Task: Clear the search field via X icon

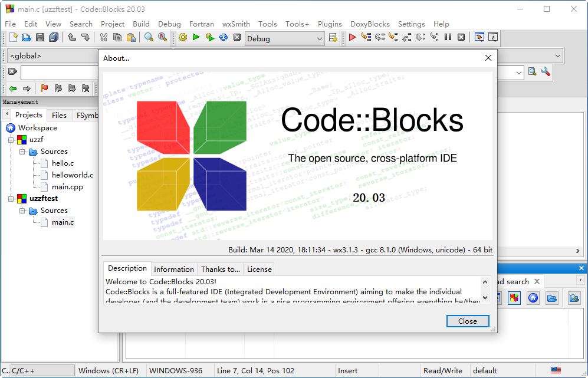Action: pos(13,71)
